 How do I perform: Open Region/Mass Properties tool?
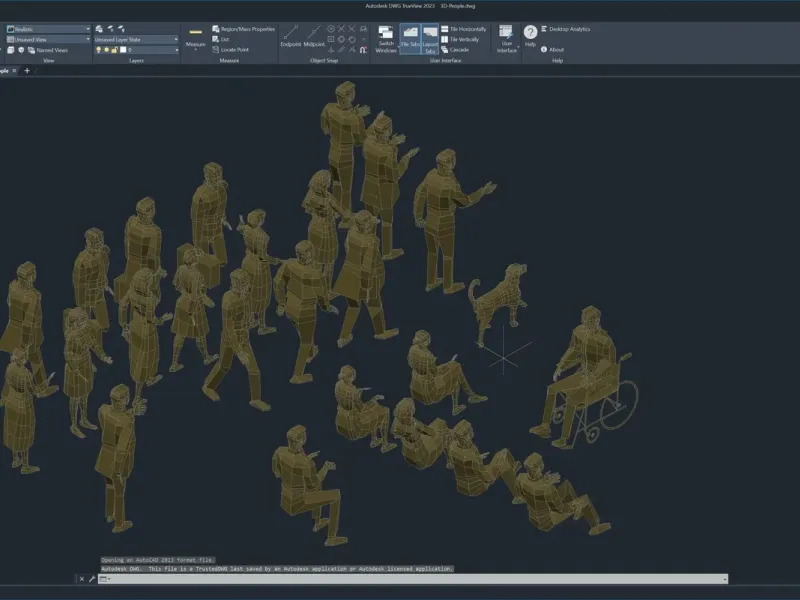[242, 29]
